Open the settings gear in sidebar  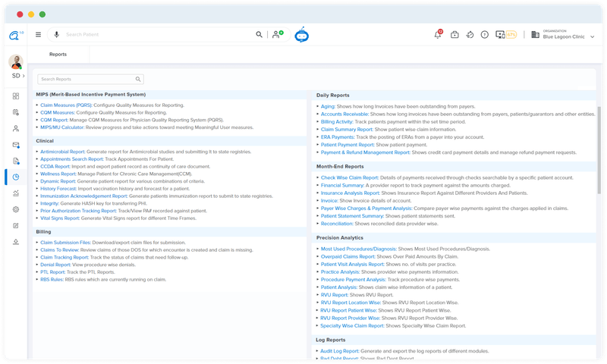pyautogui.click(x=16, y=209)
